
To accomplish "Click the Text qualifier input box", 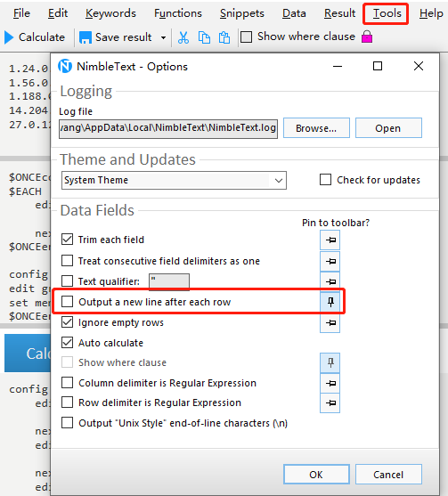I will point(169,281).
